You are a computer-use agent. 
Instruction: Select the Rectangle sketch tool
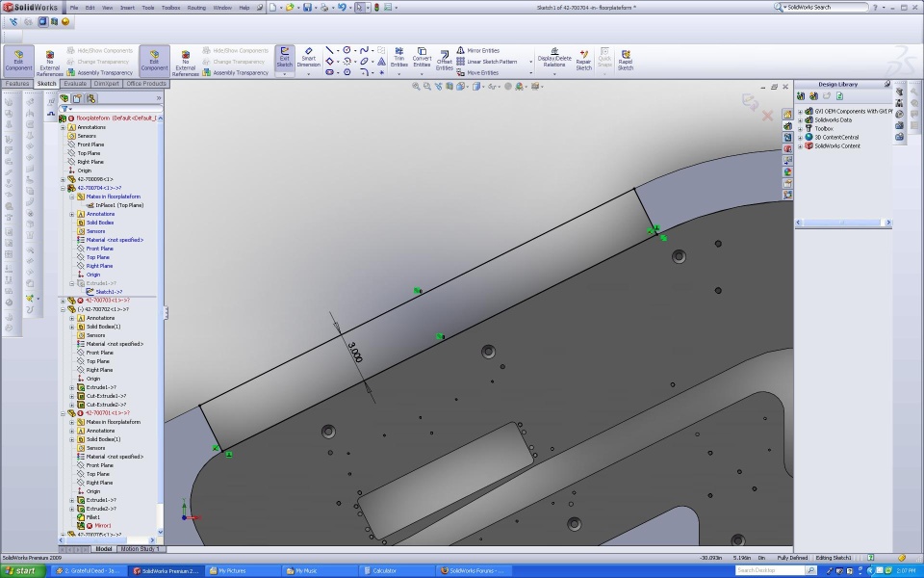pos(329,62)
